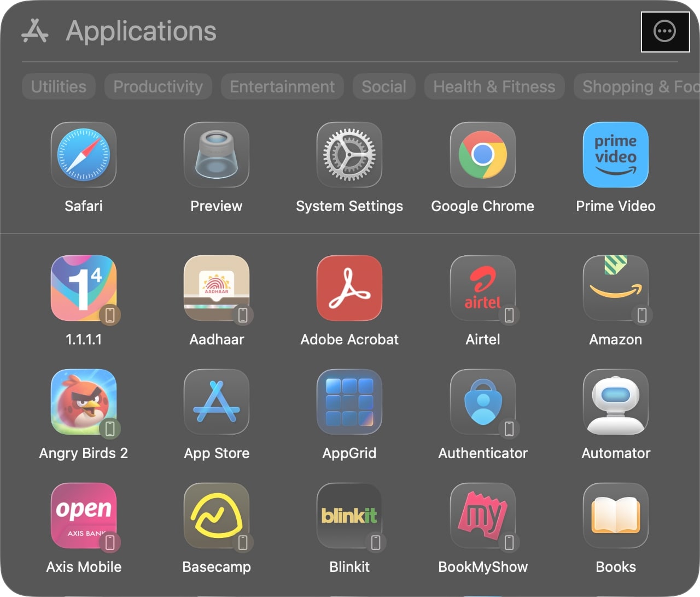Launch Google Chrome
The image size is (700, 597).
482,155
